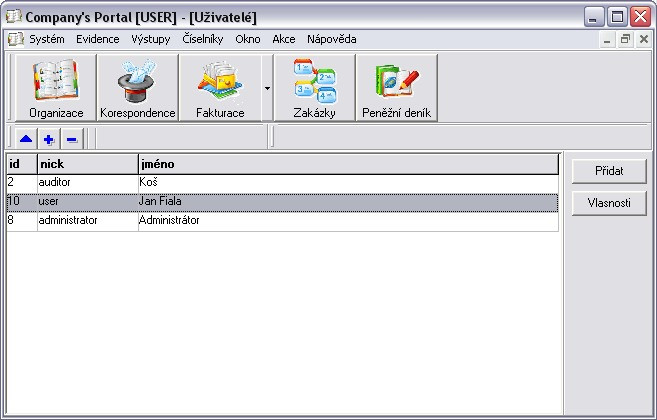Close the inner Uživatelé child window
This screenshot has height=420, width=657.
644,40
